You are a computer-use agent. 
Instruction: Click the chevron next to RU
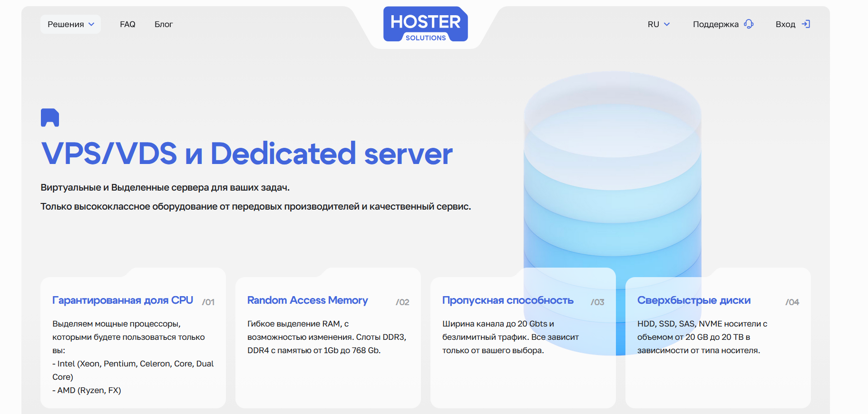point(667,24)
